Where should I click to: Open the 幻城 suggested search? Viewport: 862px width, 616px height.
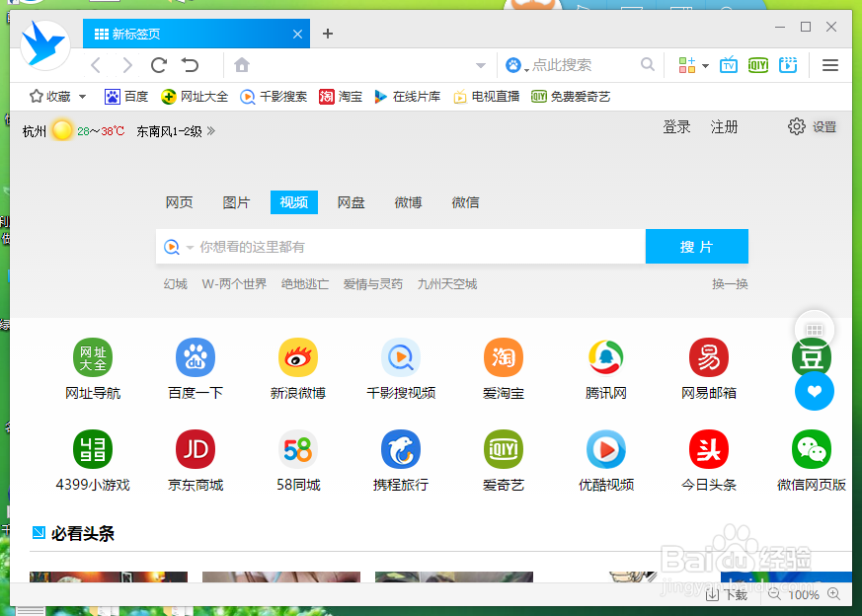click(x=176, y=284)
